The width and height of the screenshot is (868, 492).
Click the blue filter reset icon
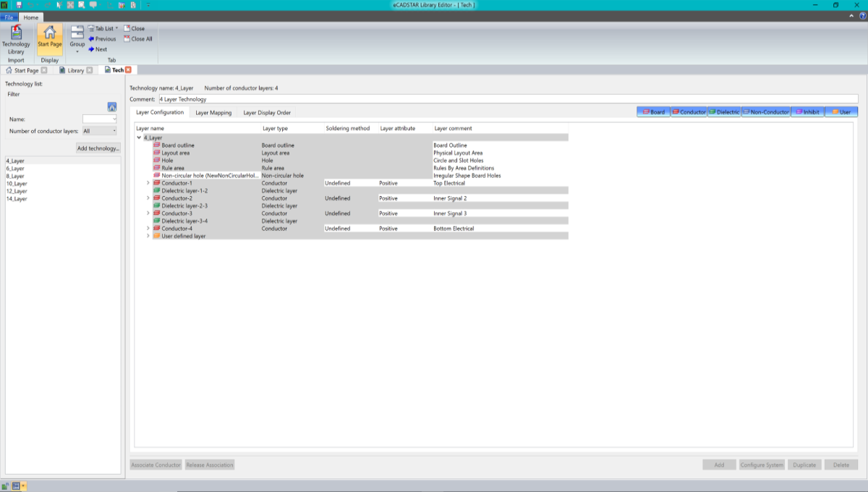pos(112,107)
